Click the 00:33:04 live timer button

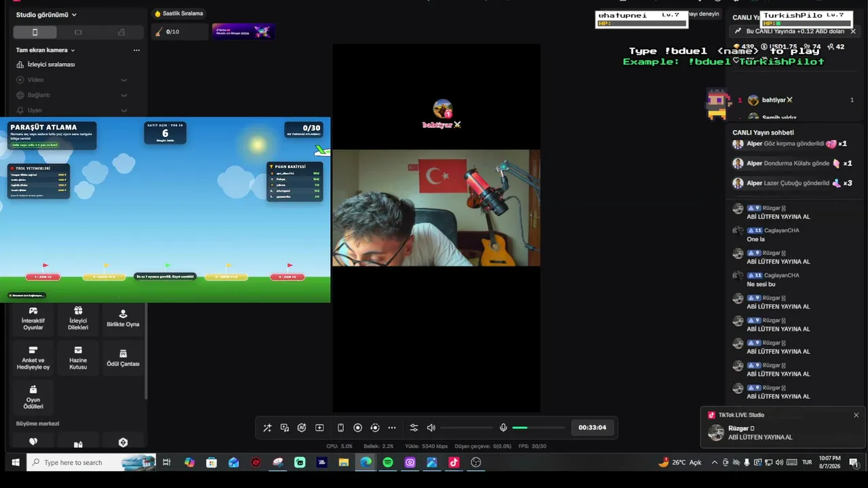point(592,428)
